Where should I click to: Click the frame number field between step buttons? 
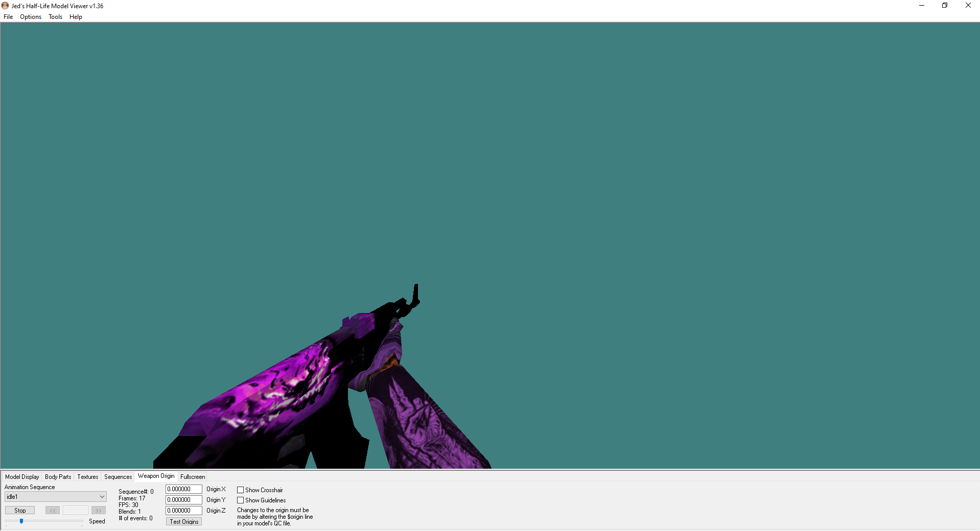(x=76, y=511)
